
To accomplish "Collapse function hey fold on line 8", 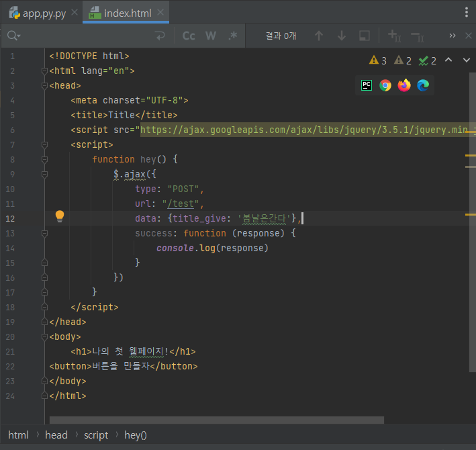I will (x=44, y=160).
